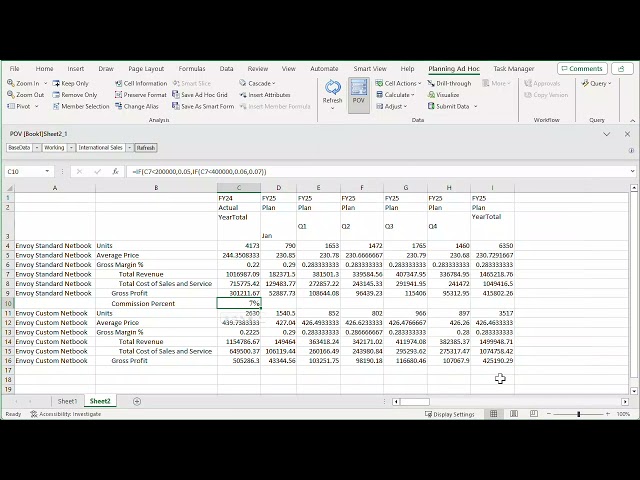Click the International Sales POV button
This screenshot has width=640, height=480.
pos(100,148)
